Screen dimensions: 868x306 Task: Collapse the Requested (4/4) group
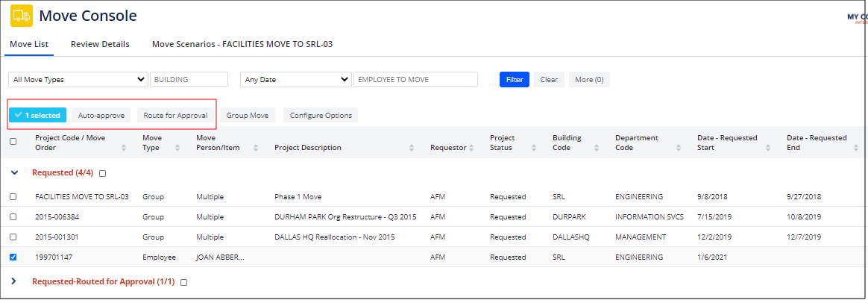pyautogui.click(x=14, y=172)
